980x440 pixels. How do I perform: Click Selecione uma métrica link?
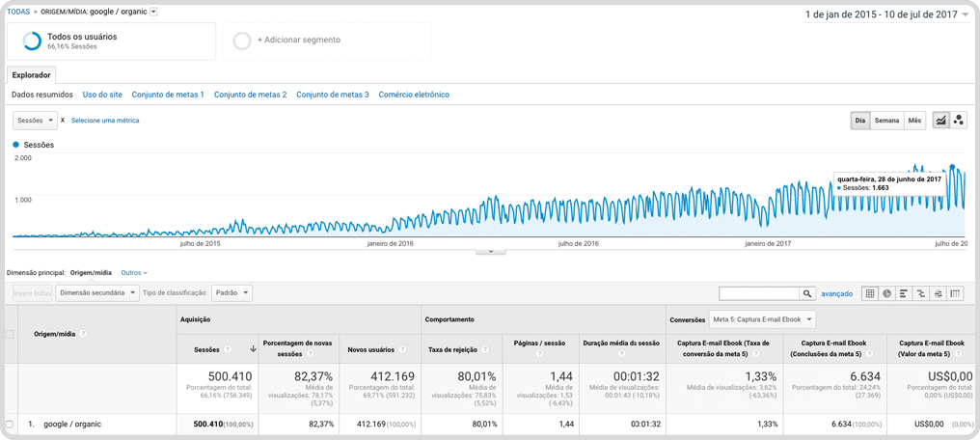pyautogui.click(x=105, y=120)
